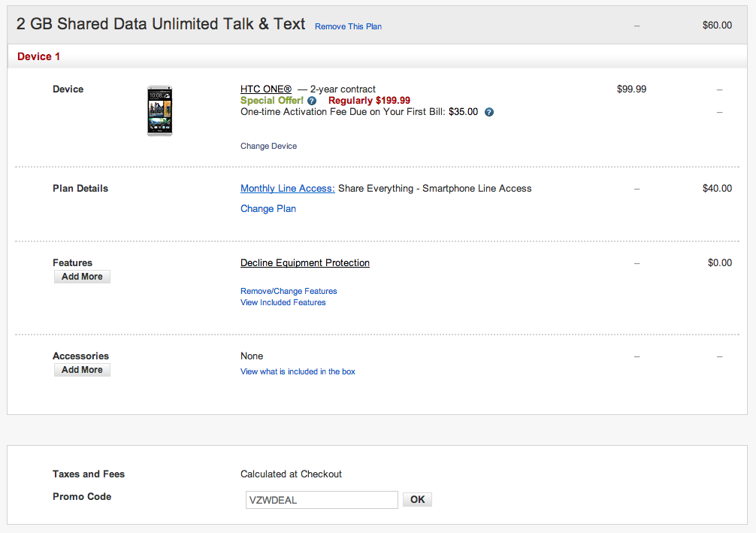Click the Special Offer help question icon
The height and width of the screenshot is (533, 756).
pos(312,101)
